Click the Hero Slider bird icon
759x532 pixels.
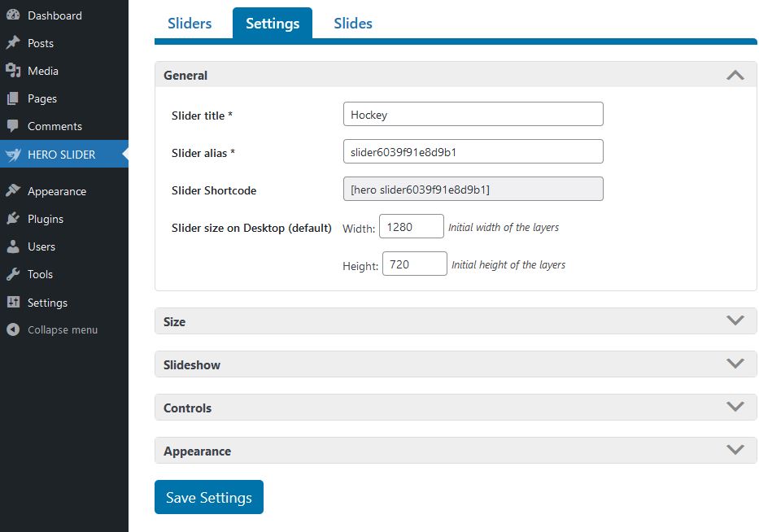[13, 155]
